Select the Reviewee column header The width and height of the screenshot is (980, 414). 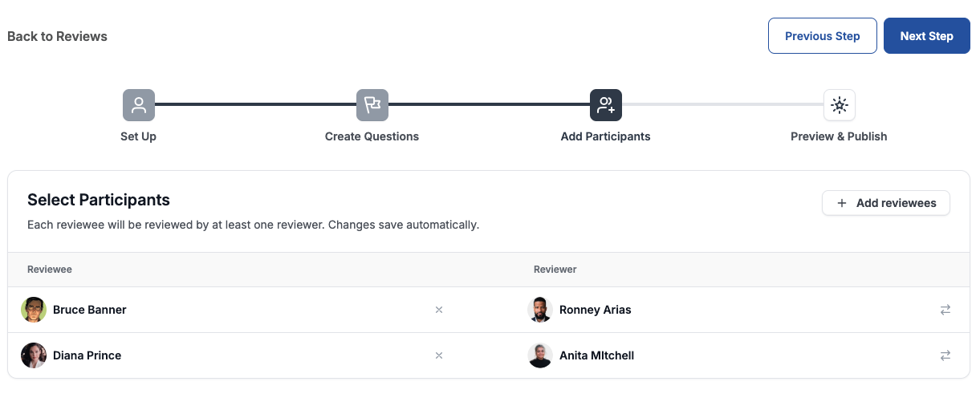[50, 270]
